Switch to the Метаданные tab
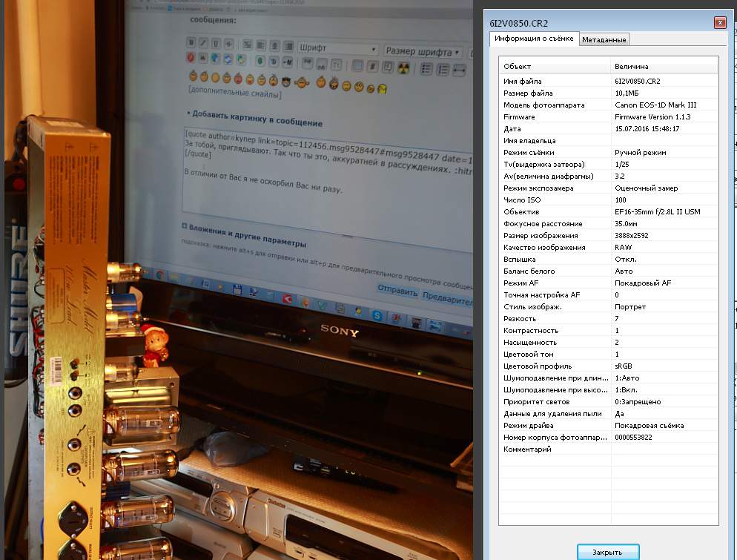 coord(604,39)
